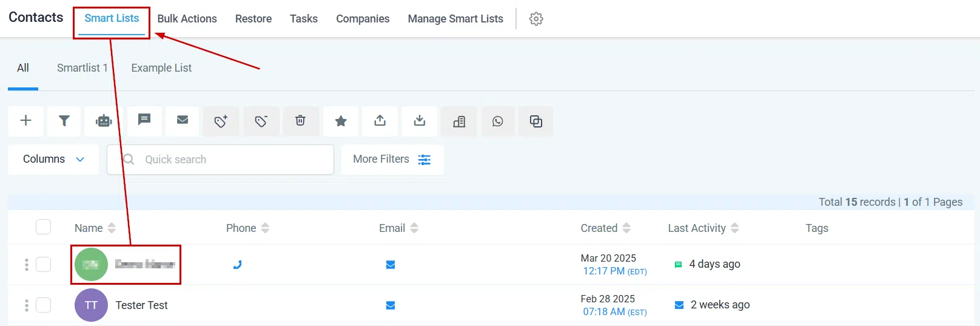Click the add tag icon

point(221,121)
